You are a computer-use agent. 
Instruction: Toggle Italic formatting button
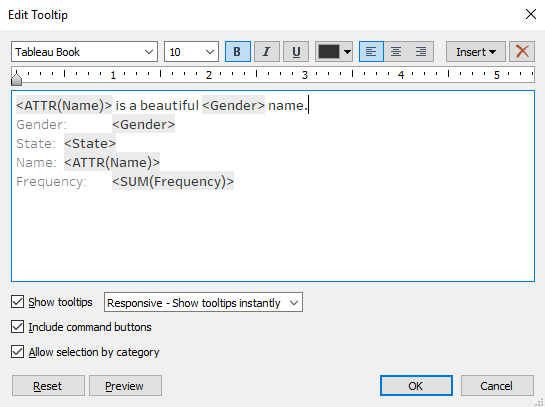pyautogui.click(x=267, y=52)
